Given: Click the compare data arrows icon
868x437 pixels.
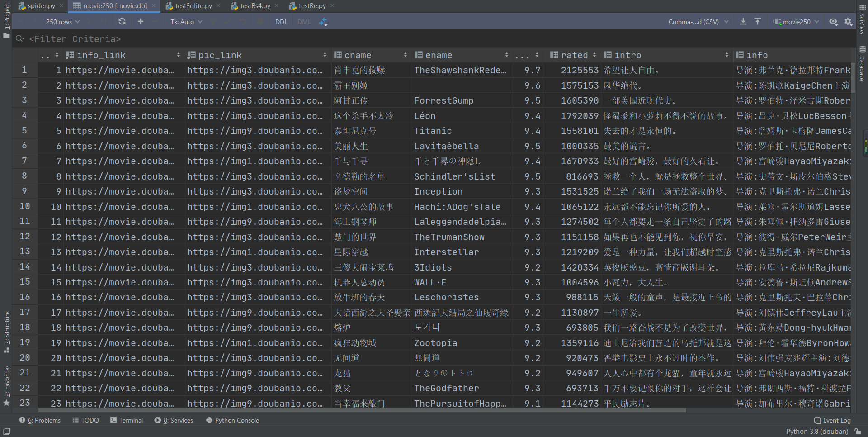Looking at the screenshot, I should coord(323,21).
